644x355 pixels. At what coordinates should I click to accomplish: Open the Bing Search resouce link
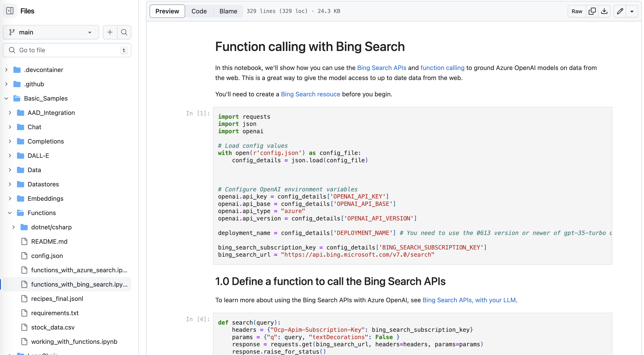pyautogui.click(x=310, y=94)
